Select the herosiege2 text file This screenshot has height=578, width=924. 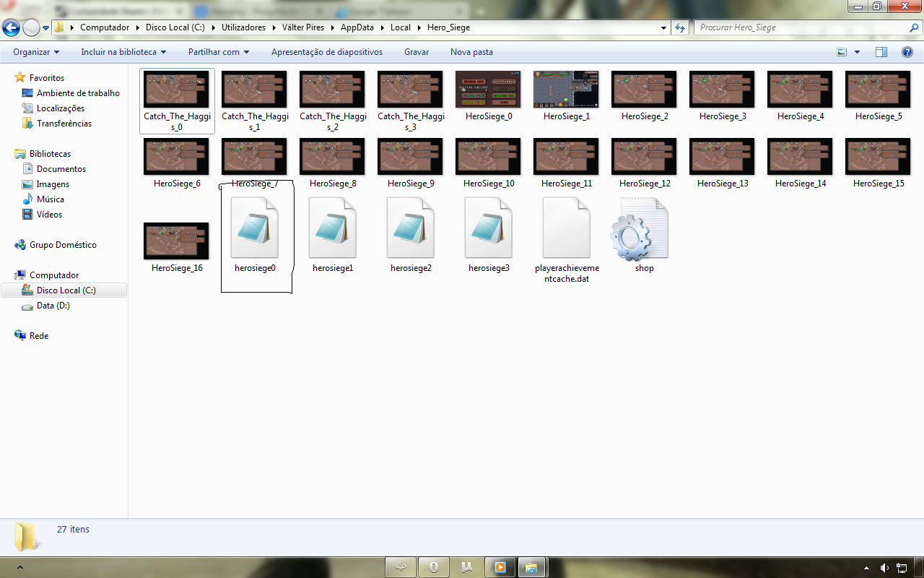411,228
